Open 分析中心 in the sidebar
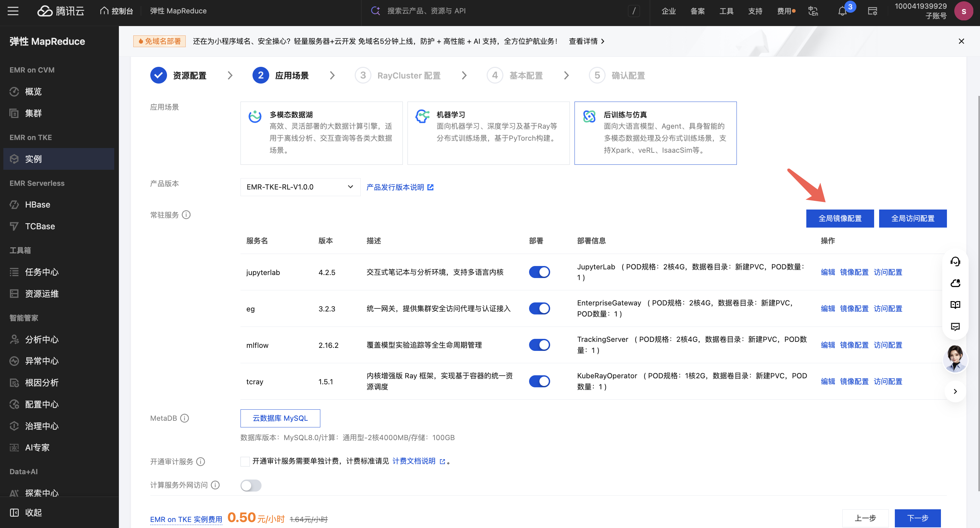The image size is (980, 528). 58,339
